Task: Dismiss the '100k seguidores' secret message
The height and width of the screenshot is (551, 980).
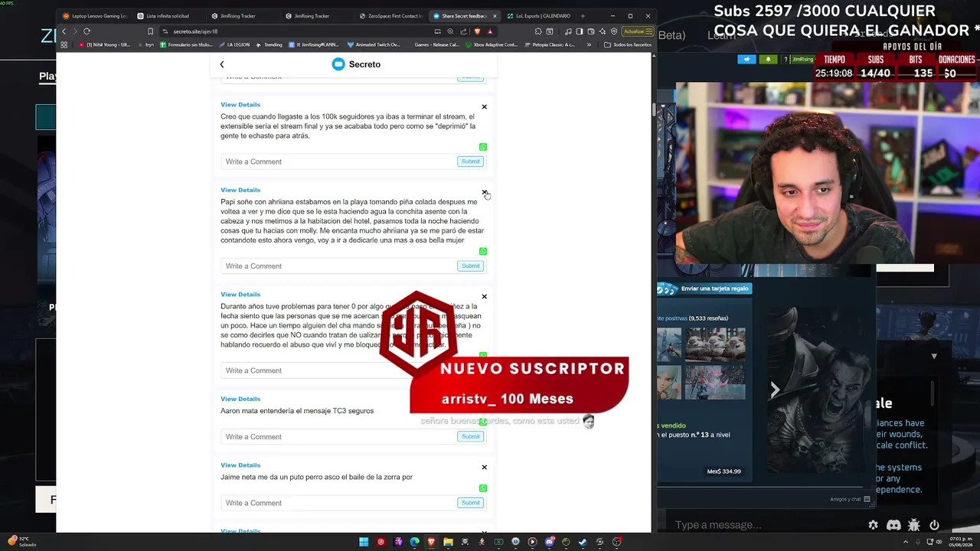Action: (x=484, y=107)
